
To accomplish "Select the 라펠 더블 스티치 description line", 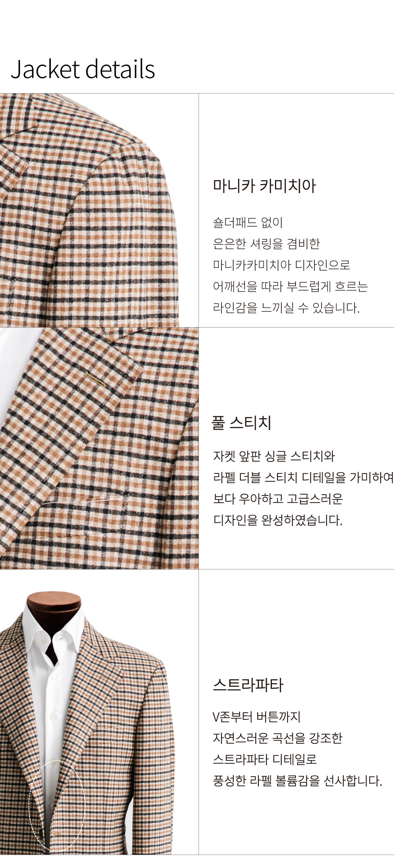I will point(303,477).
